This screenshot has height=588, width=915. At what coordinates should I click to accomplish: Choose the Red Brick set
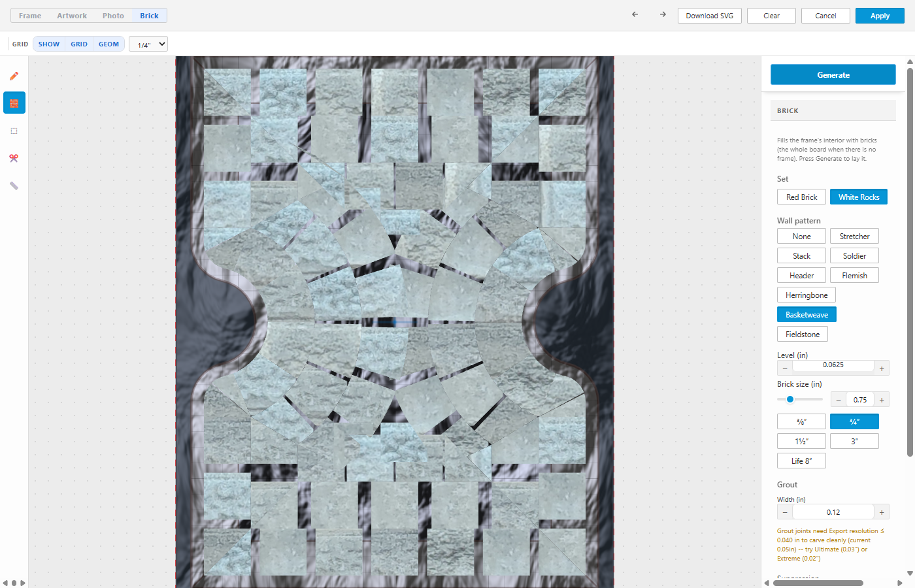(801, 197)
